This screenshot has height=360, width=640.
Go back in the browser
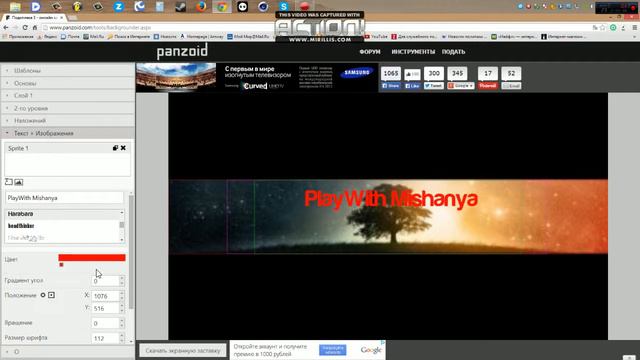pos(6,27)
